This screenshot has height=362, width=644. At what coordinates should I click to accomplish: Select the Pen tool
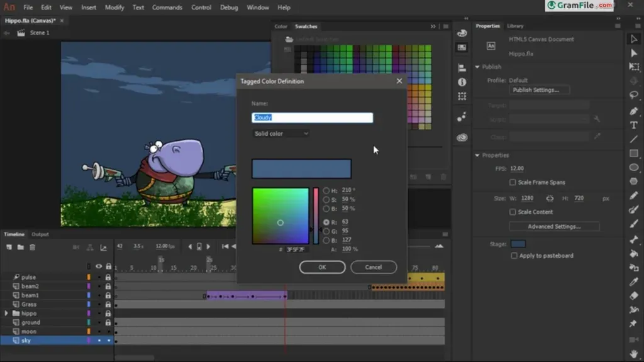(634, 111)
